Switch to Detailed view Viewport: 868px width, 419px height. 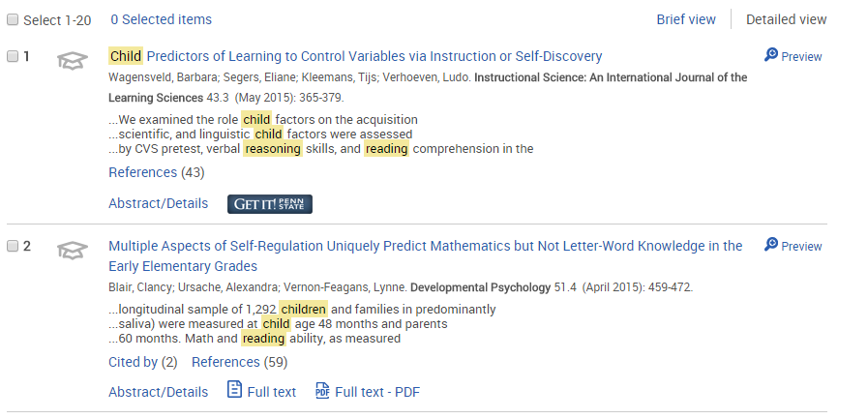786,19
